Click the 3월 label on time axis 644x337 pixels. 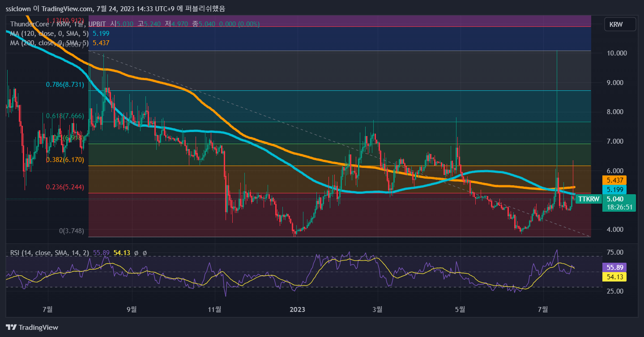(x=378, y=309)
